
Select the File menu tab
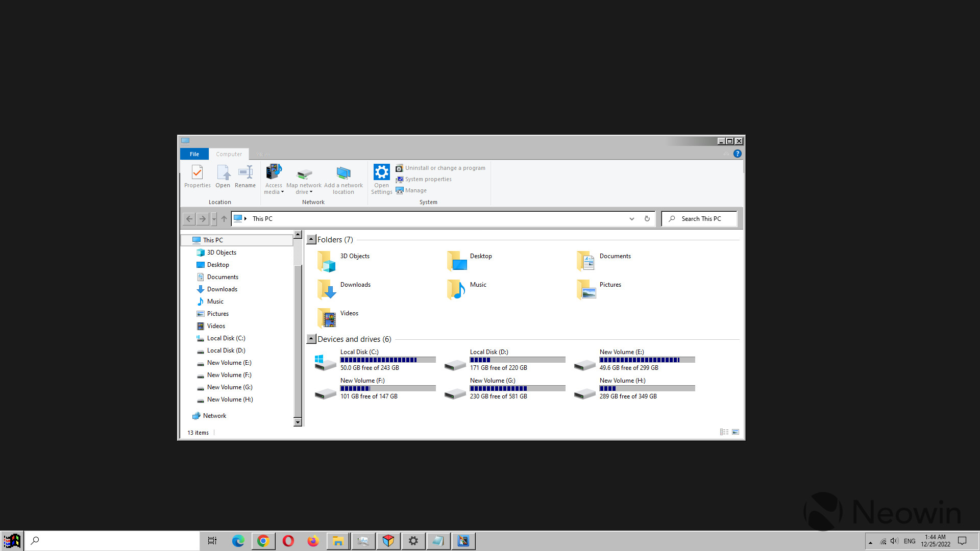194,154
